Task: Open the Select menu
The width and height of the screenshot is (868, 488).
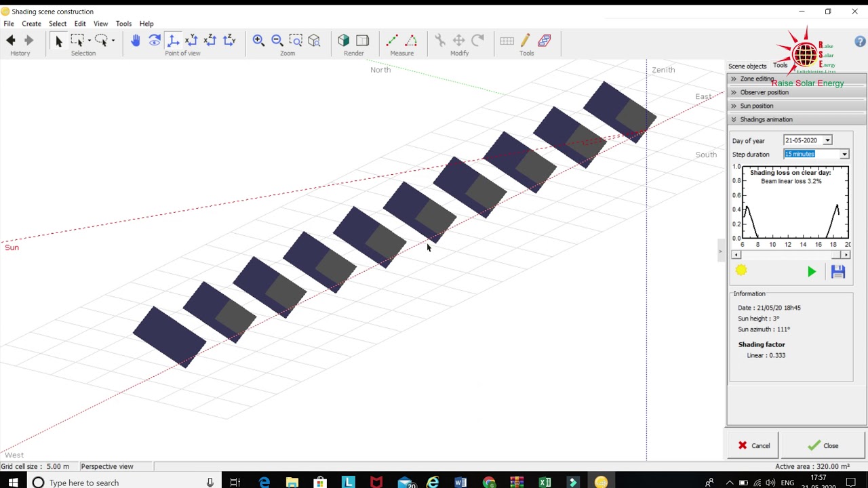Action: [58, 24]
